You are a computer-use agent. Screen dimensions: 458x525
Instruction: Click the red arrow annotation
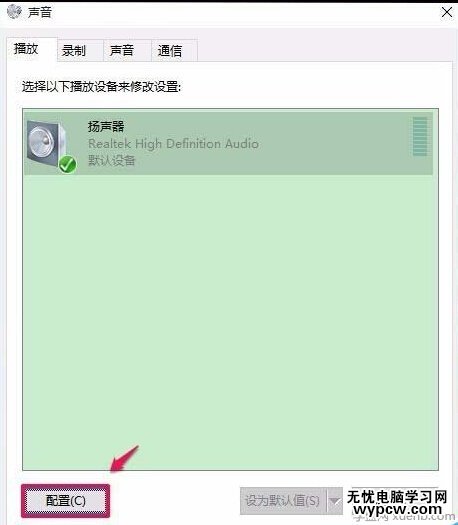click(x=124, y=459)
